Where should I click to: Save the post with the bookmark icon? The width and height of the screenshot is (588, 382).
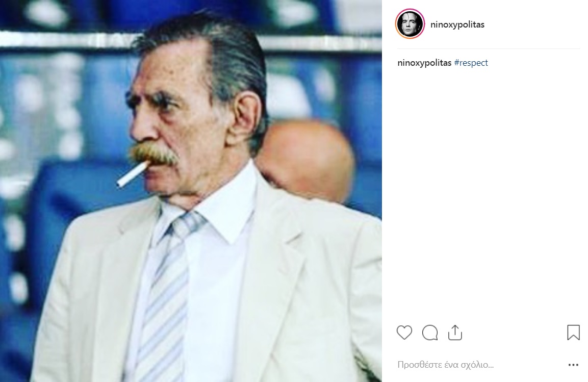(x=573, y=333)
